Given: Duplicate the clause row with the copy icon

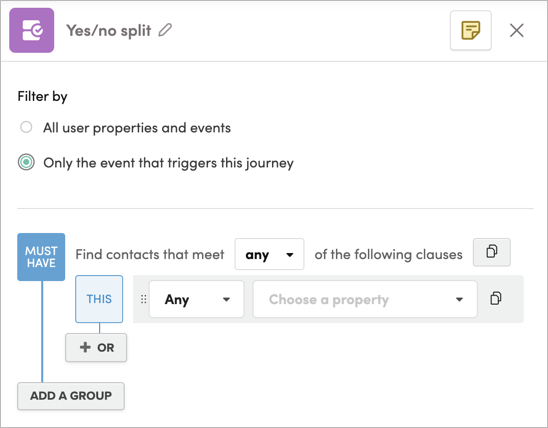Looking at the screenshot, I should coord(496,299).
